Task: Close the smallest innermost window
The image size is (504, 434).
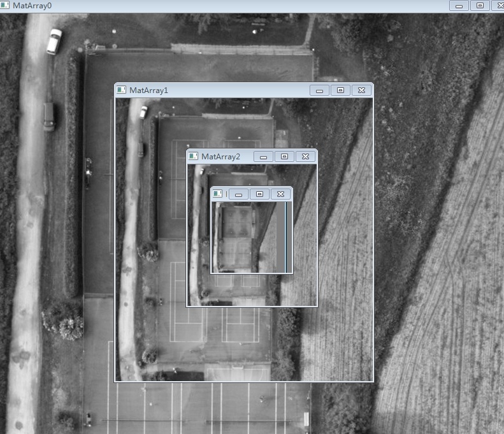Action: tap(280, 194)
